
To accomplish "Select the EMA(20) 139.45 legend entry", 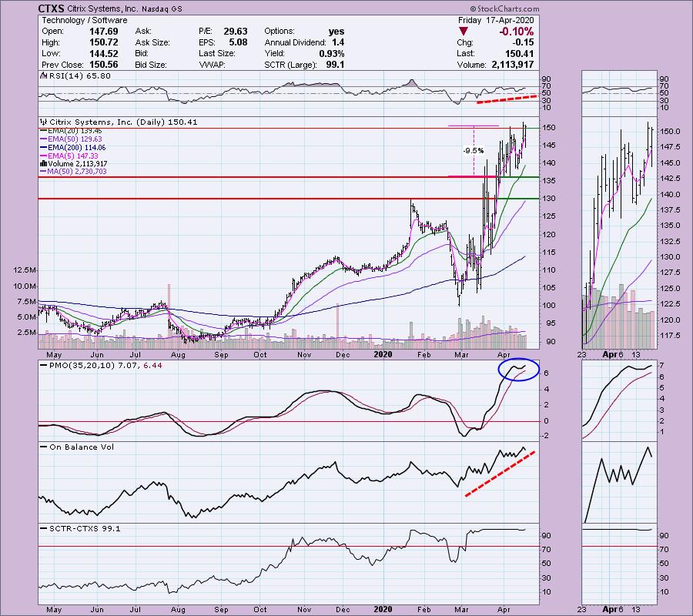I will 75,132.
